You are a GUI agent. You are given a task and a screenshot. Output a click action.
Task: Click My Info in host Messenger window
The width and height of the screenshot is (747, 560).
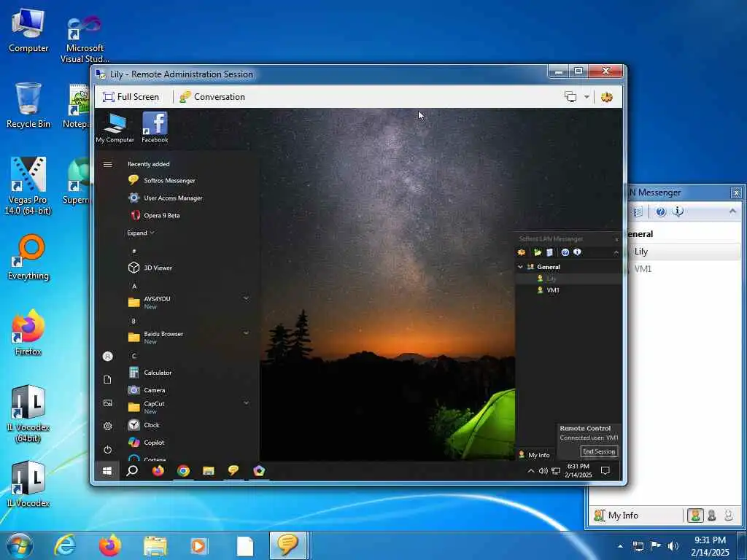(x=616, y=516)
